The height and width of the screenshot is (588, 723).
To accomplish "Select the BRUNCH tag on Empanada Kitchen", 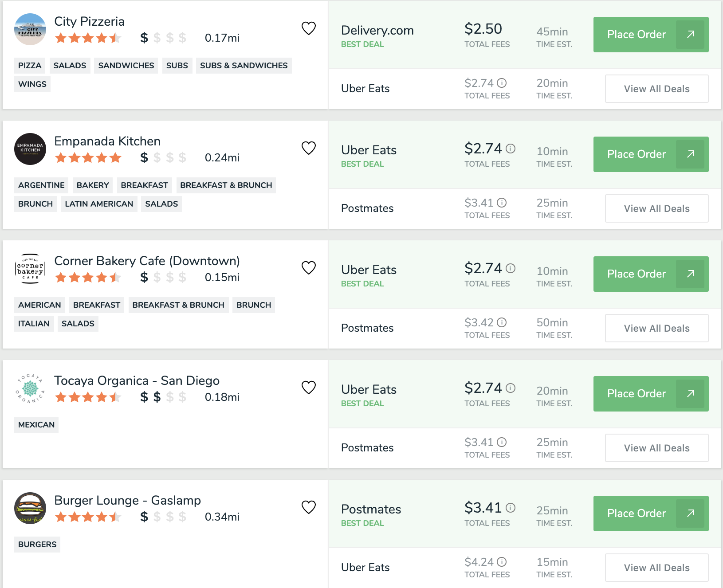I will [35, 204].
